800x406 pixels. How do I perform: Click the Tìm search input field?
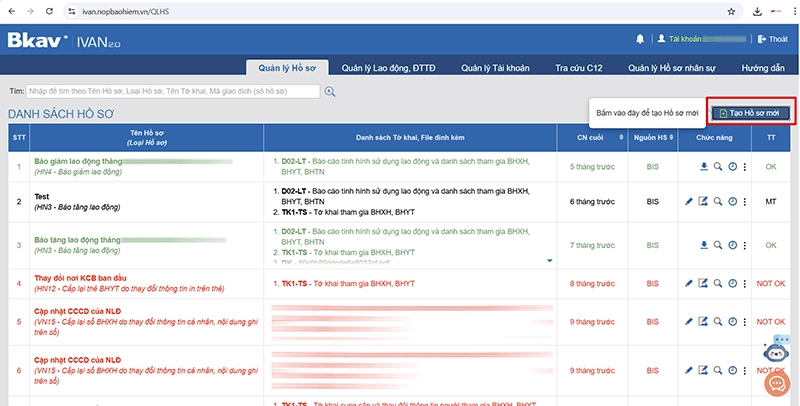pyautogui.click(x=172, y=91)
